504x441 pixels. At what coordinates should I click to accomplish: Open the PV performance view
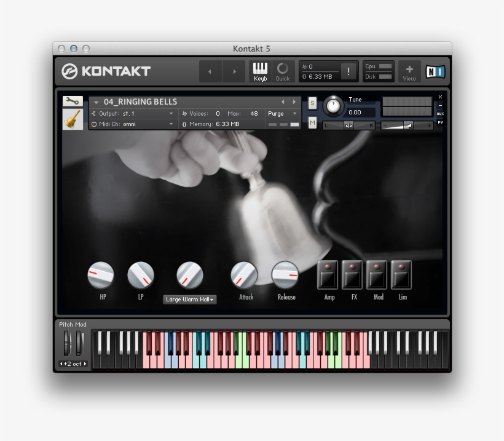point(440,123)
